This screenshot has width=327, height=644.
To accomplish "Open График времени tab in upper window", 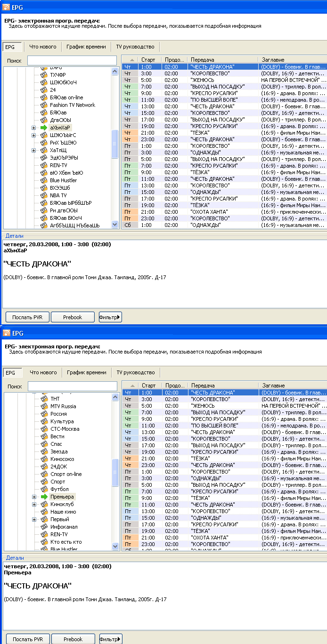I will pyautogui.click(x=86, y=47).
